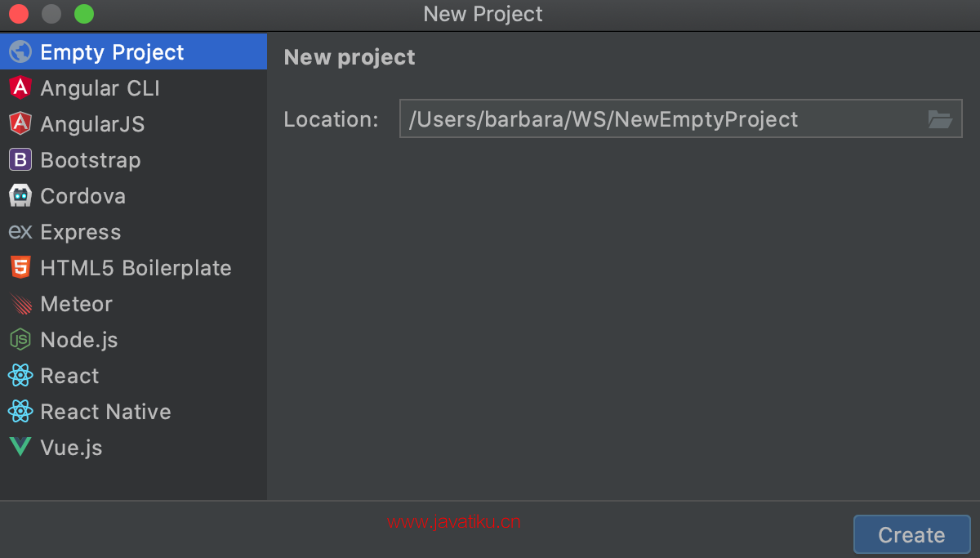Select the Empty Project entry

point(112,52)
